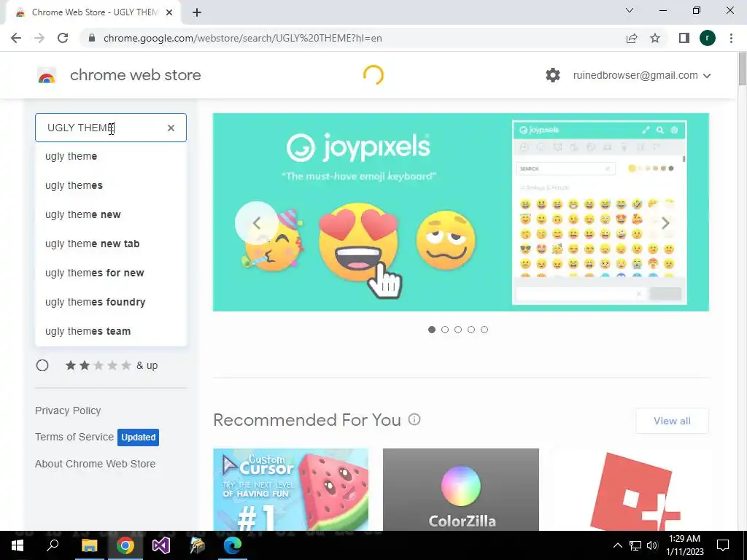The width and height of the screenshot is (747, 560).
Task: Select suggestion "ugly theme"
Action: [x=111, y=156]
